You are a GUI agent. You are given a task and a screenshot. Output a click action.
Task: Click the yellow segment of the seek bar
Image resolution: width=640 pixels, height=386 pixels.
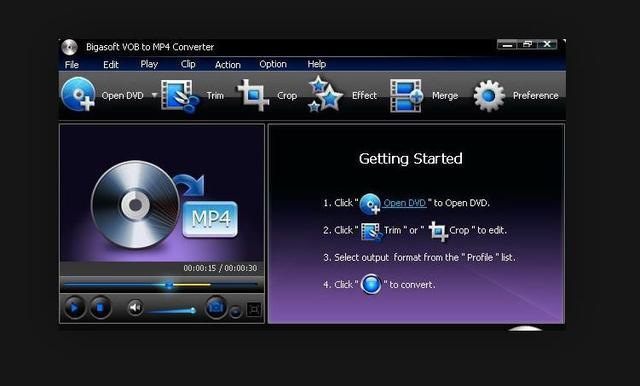[192, 284]
